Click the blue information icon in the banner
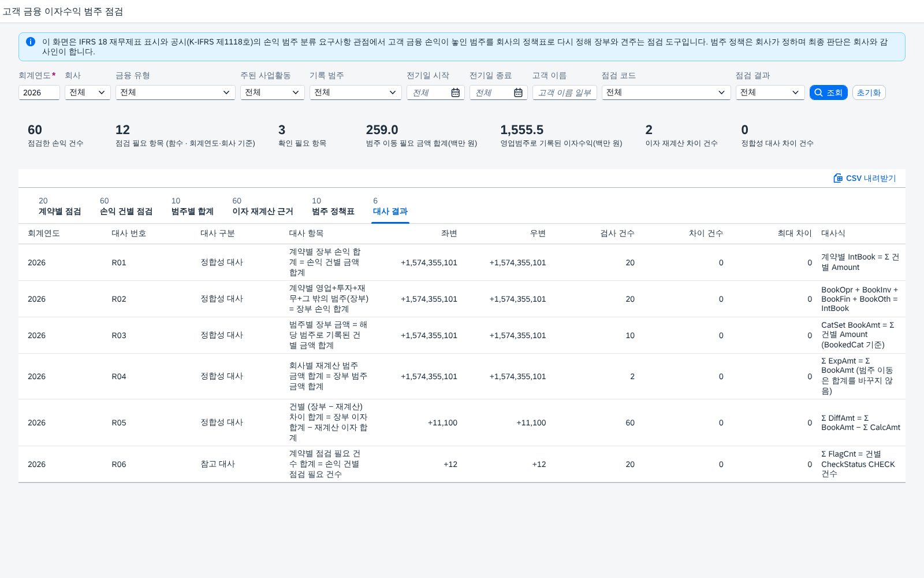924x578 pixels. click(31, 42)
